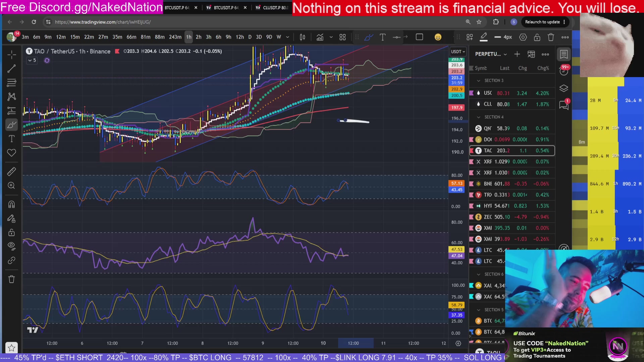Collapse SECTION 4 in the watchlist

point(478,117)
